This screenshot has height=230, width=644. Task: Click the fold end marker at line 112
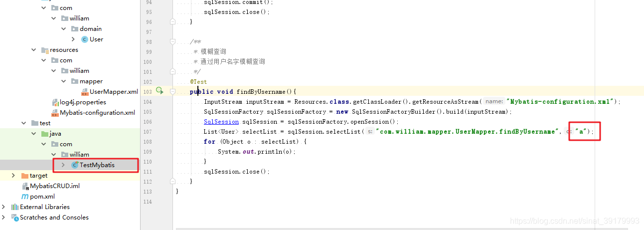click(x=172, y=182)
